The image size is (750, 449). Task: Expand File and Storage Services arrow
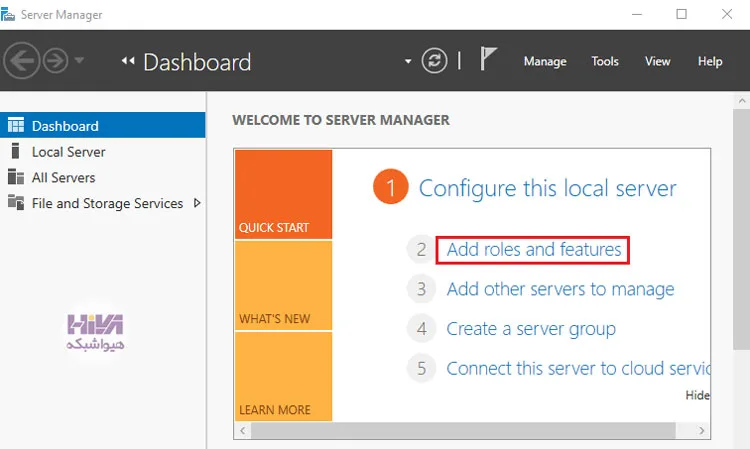tap(197, 203)
